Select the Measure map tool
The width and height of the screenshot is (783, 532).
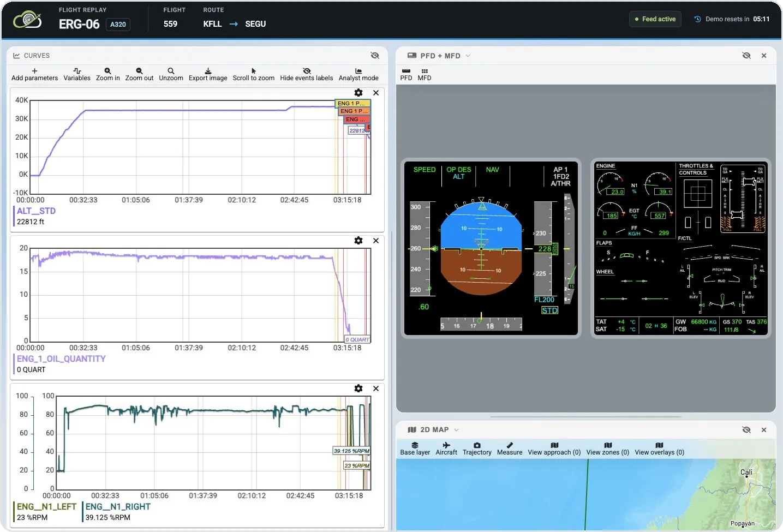tap(510, 449)
